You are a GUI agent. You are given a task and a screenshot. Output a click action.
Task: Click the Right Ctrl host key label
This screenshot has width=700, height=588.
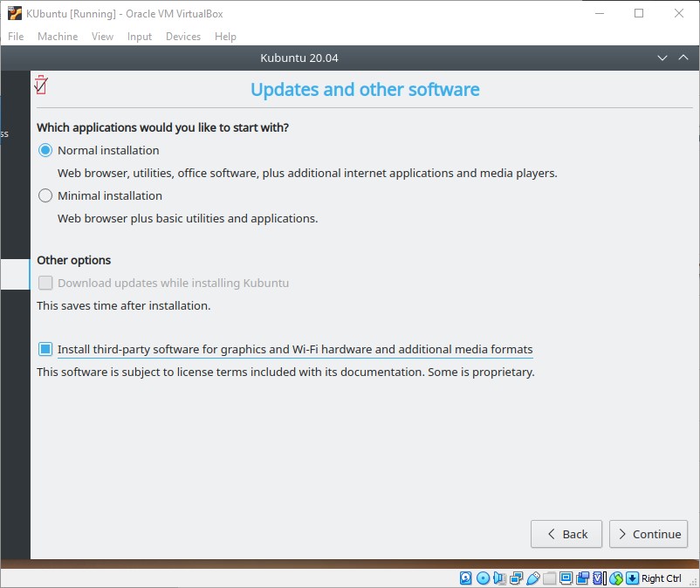[662, 578]
